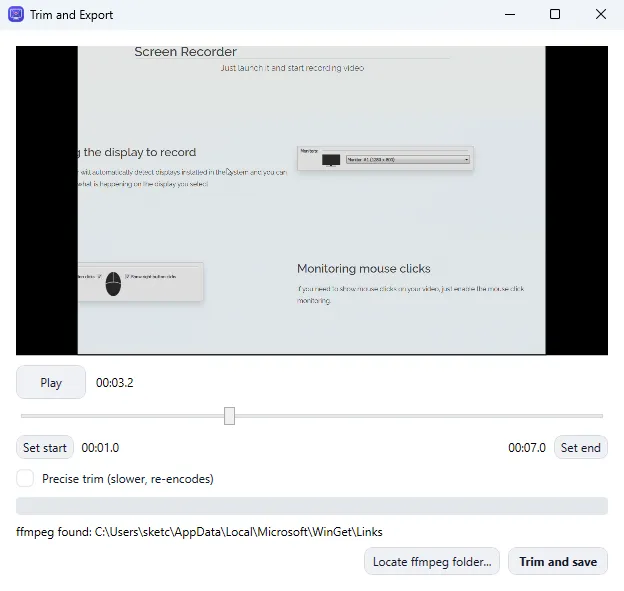Click the Trim and Export title text
The width and height of the screenshot is (624, 591).
(x=72, y=15)
